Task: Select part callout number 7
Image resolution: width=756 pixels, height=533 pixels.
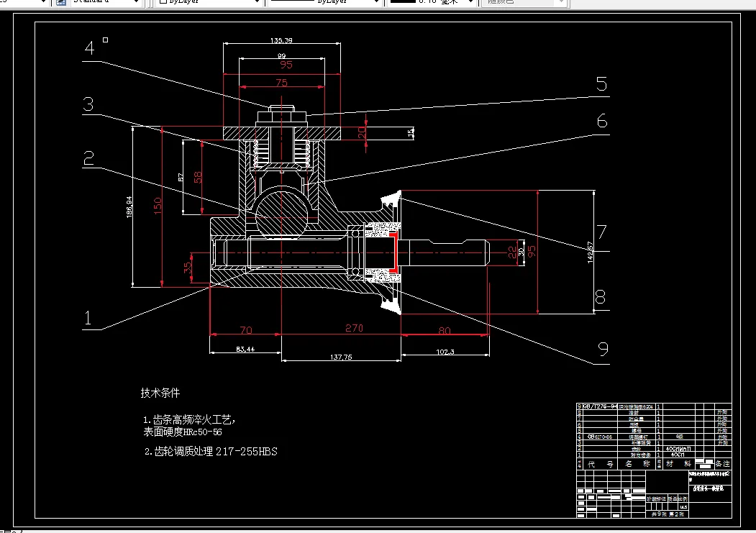Action: 602,232
